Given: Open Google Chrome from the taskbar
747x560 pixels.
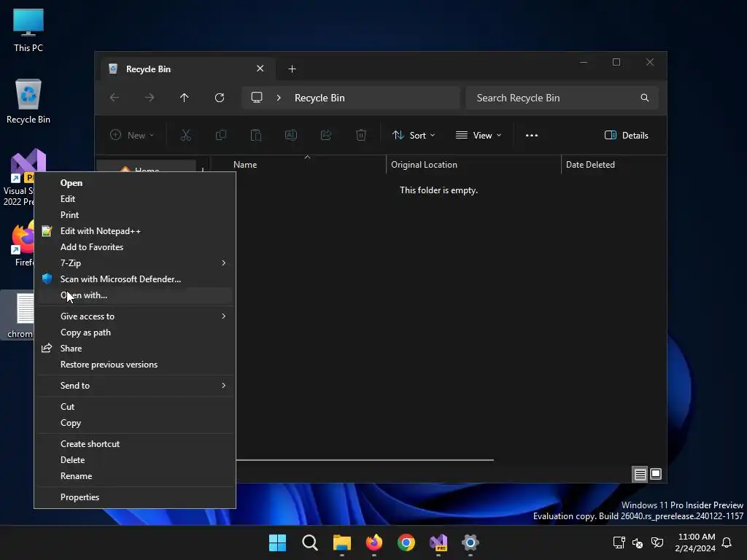Looking at the screenshot, I should coord(406,542).
